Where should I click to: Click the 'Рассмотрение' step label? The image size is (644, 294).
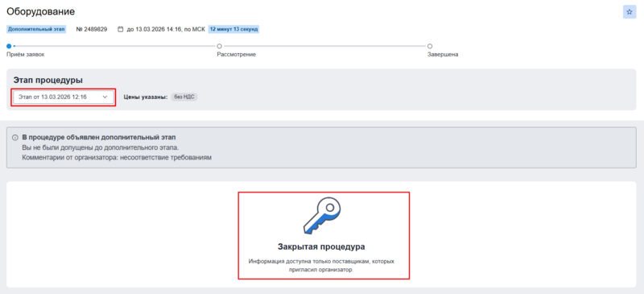tap(237, 54)
